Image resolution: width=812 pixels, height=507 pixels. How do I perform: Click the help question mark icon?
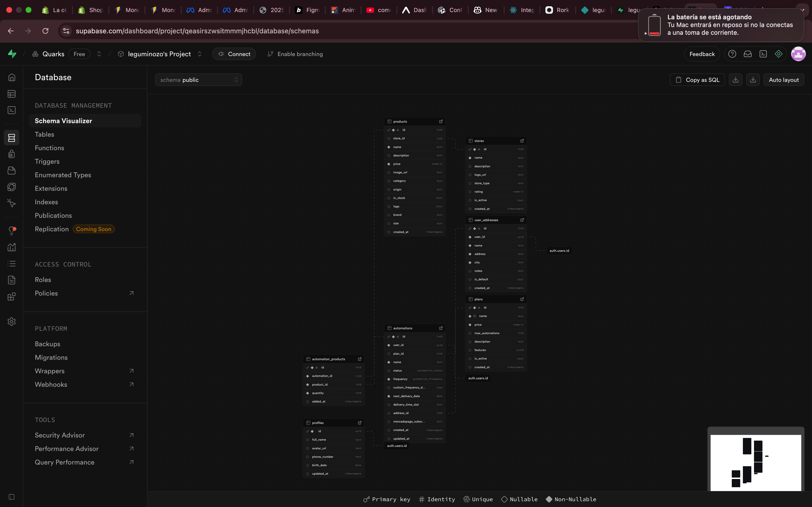732,54
